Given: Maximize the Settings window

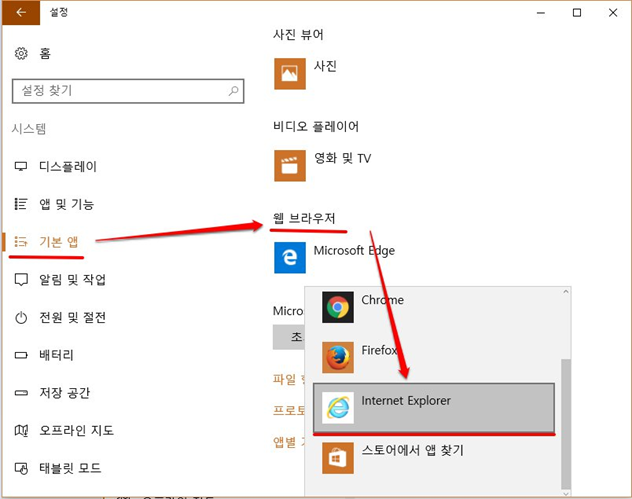Looking at the screenshot, I should (x=577, y=12).
